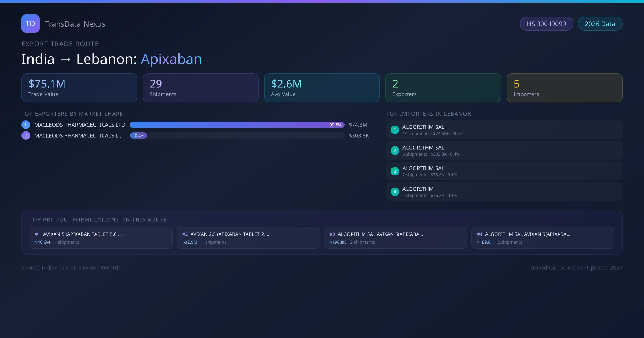644x338 pixels.
Task: Click the 2026 Data badge
Action: pyautogui.click(x=600, y=24)
